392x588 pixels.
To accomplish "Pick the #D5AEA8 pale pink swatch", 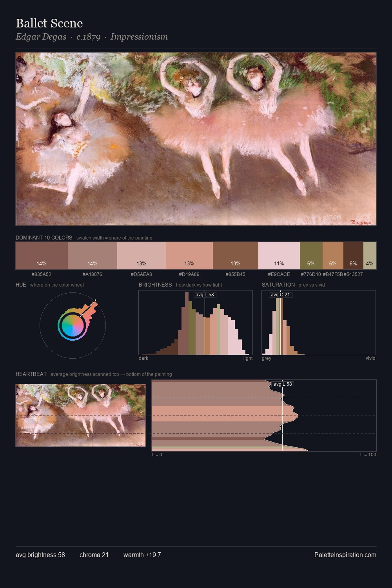I will click(x=142, y=256).
